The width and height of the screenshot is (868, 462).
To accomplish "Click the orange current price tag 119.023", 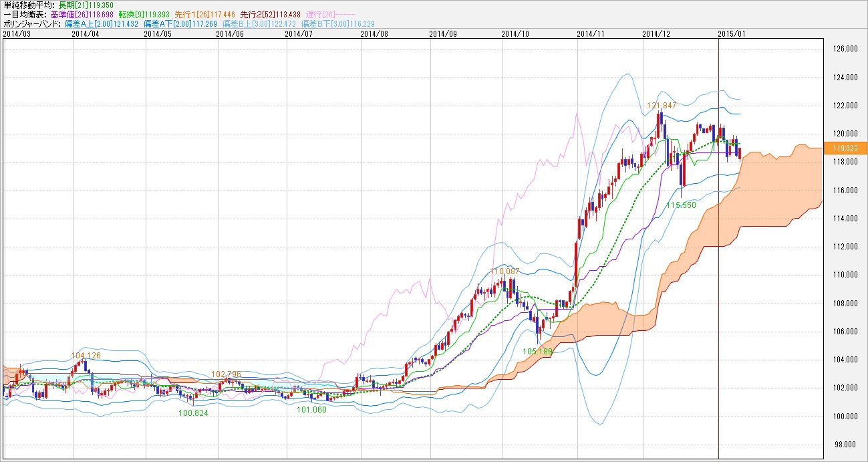I will [845, 148].
